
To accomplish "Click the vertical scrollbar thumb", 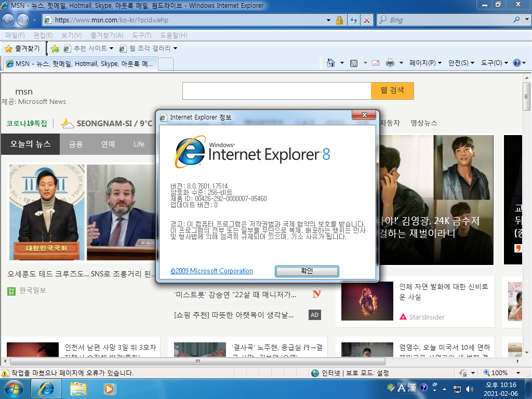I will pyautogui.click(x=527, y=96).
